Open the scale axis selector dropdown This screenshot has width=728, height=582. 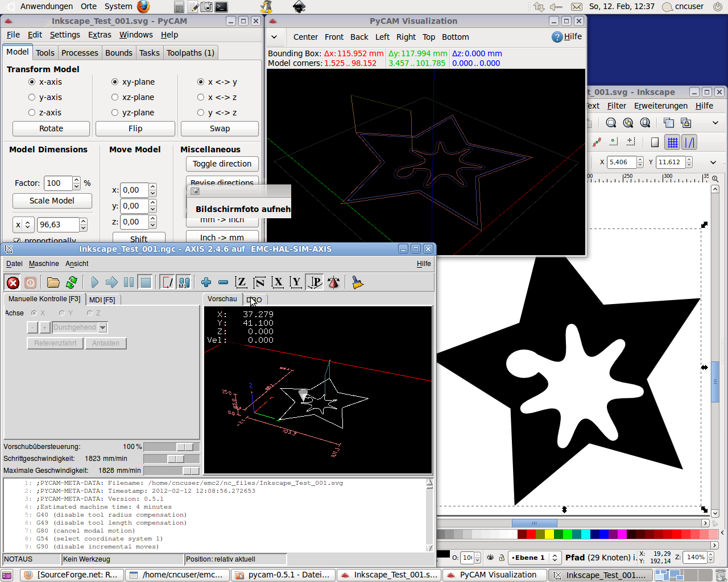pyautogui.click(x=23, y=225)
